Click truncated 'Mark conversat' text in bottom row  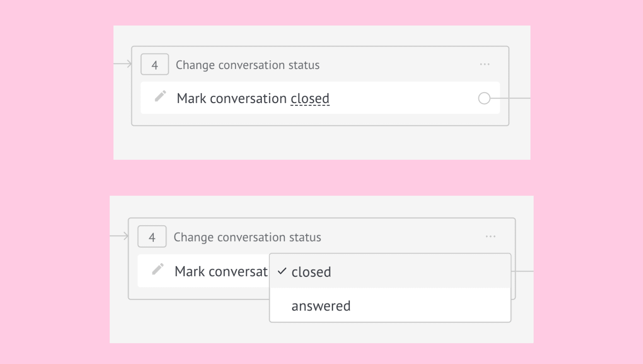[221, 271]
